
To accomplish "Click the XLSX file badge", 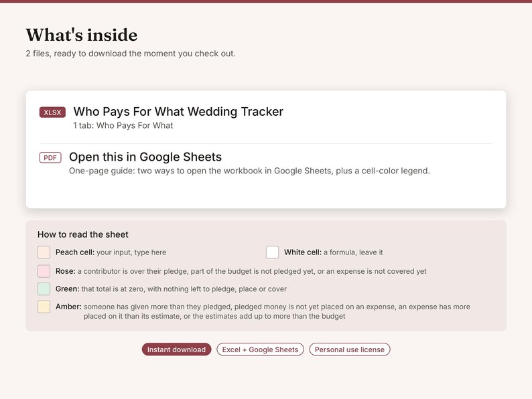I will pos(52,112).
